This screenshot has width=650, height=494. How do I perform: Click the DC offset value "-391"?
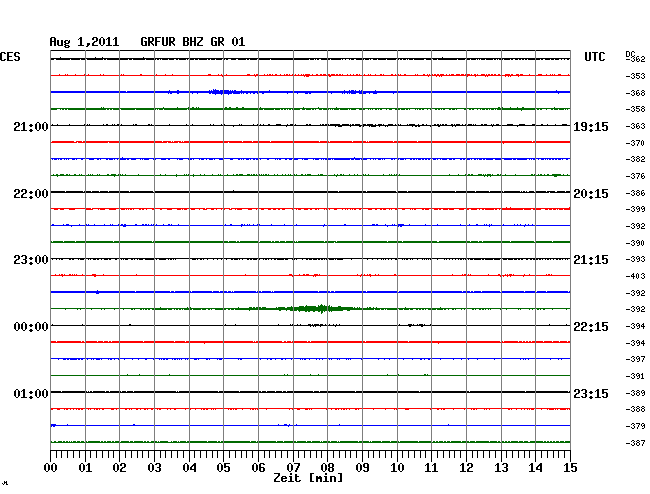[635, 376]
